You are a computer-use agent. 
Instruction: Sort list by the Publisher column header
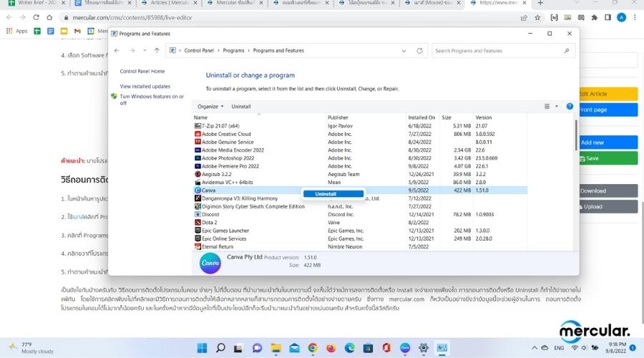(366, 117)
